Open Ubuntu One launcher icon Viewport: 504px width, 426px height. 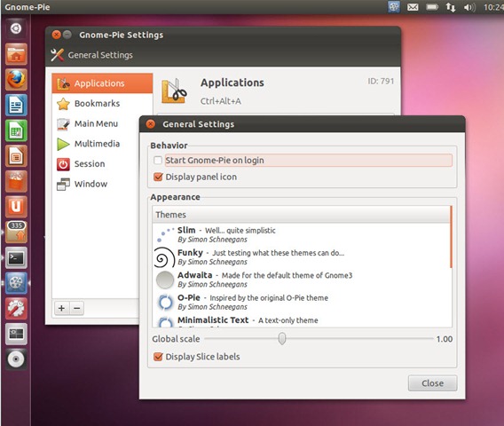point(16,207)
